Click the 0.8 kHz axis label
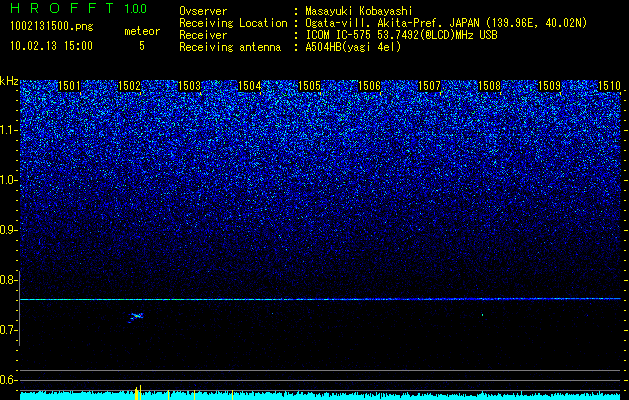 [x=8, y=280]
